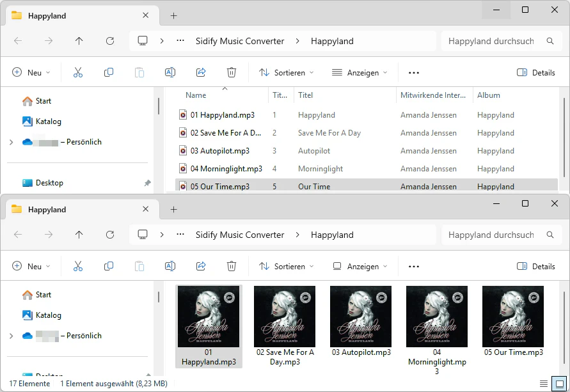The image size is (570, 392).
Task: Select the 03 Autopilot.mp3 album thumbnail
Action: [361, 317]
